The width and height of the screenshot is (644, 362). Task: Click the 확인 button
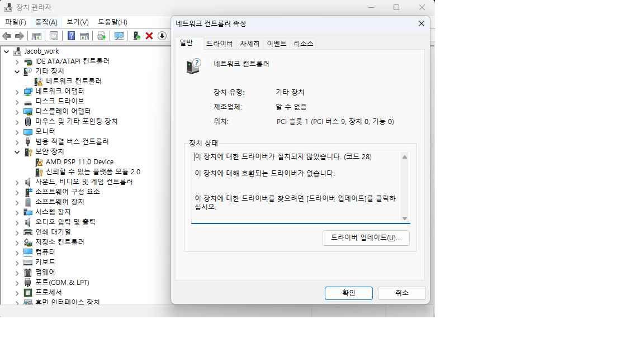[x=349, y=293]
